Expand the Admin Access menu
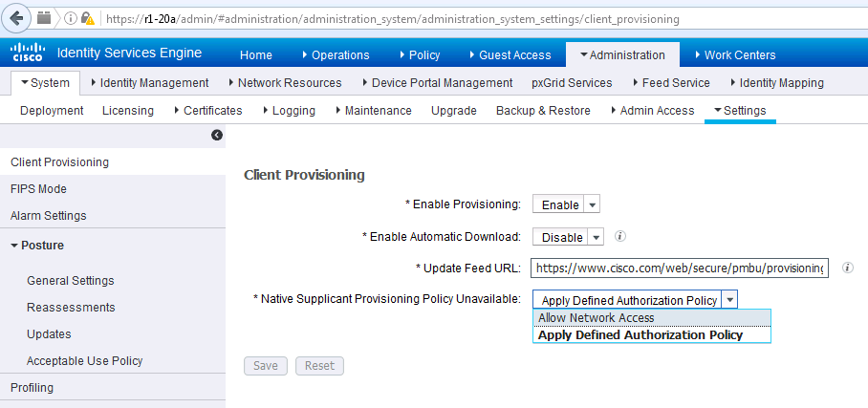The image size is (868, 408). pos(653,111)
